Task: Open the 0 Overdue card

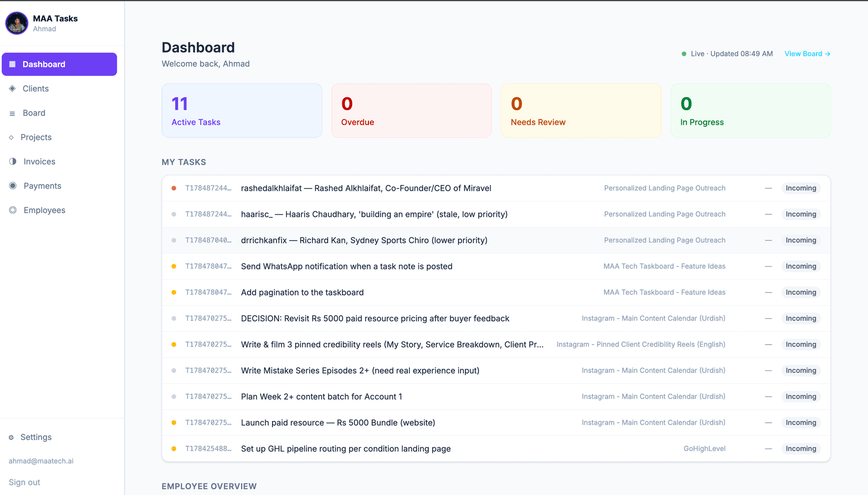Action: tap(411, 110)
